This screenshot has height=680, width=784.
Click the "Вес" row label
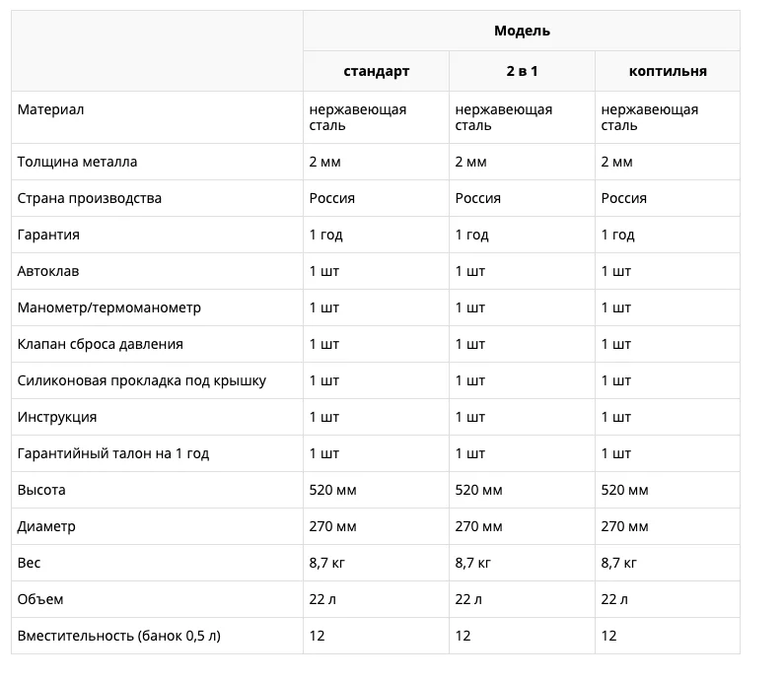[x=29, y=563]
